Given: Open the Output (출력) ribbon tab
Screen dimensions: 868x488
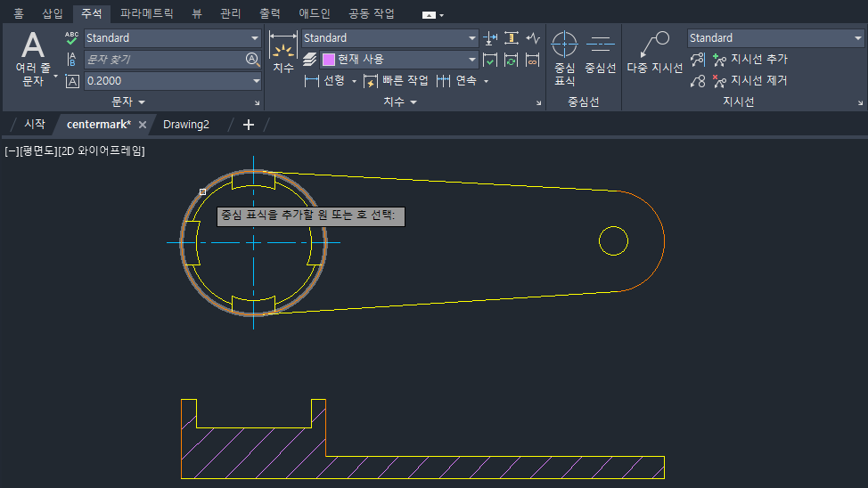Looking at the screenshot, I should [x=270, y=14].
